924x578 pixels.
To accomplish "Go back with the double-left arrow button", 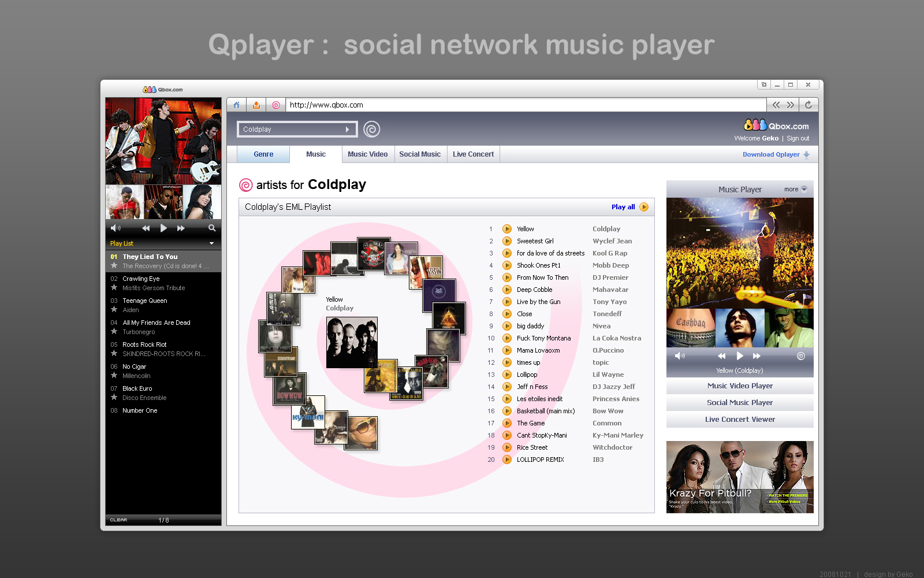I will coord(776,105).
